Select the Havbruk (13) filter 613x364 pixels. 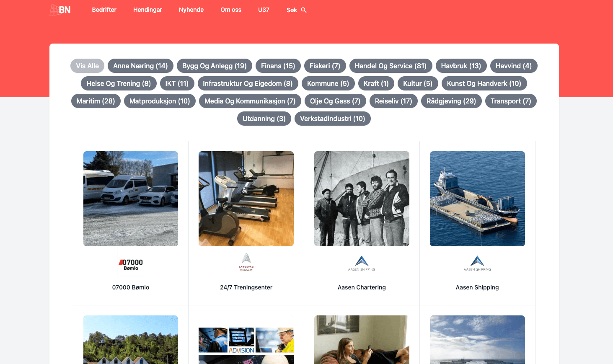click(x=461, y=66)
